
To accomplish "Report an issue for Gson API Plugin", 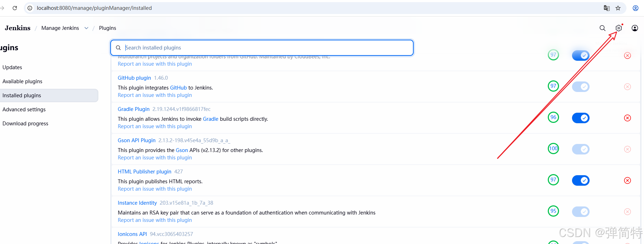I will [x=155, y=158].
